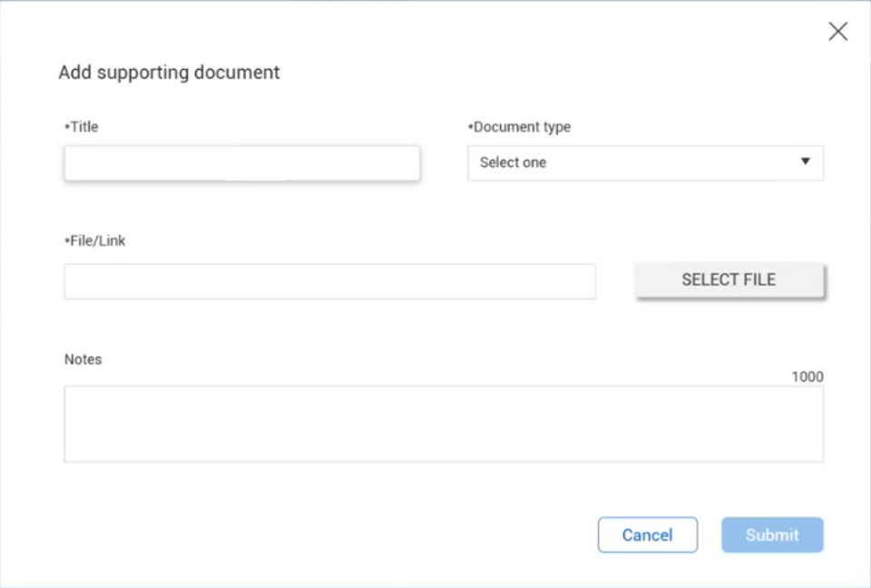The image size is (871, 588).
Task: Click the required marker beside Title
Action: (66, 127)
